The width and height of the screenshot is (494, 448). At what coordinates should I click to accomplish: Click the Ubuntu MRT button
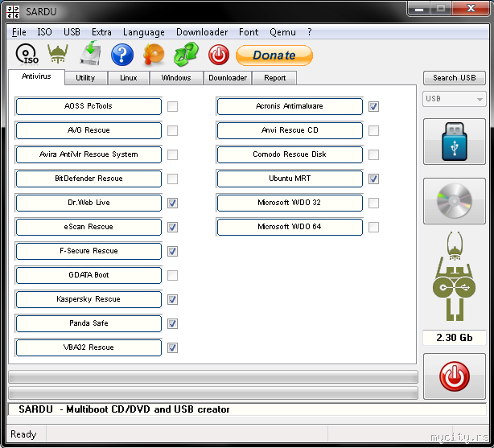(290, 179)
